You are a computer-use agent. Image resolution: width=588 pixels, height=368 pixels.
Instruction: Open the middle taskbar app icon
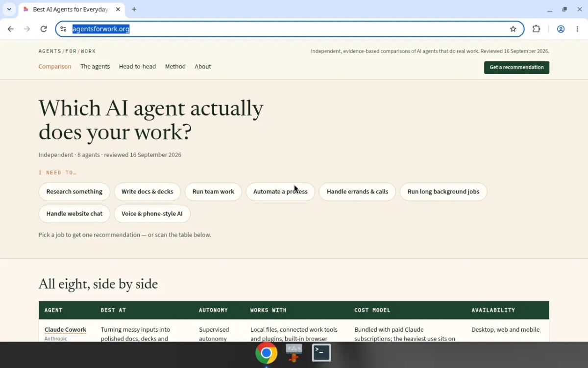(x=294, y=353)
